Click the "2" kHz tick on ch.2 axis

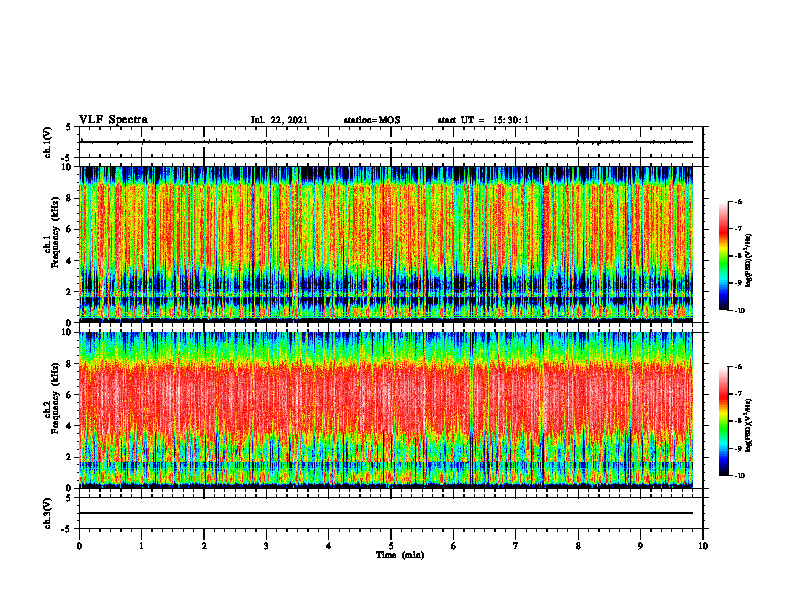tap(70, 457)
